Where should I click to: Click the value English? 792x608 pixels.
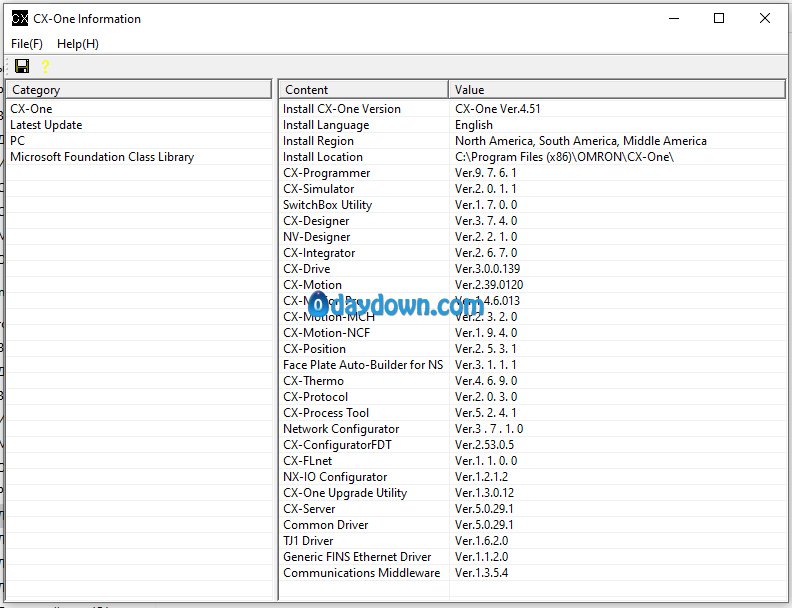[x=474, y=125]
